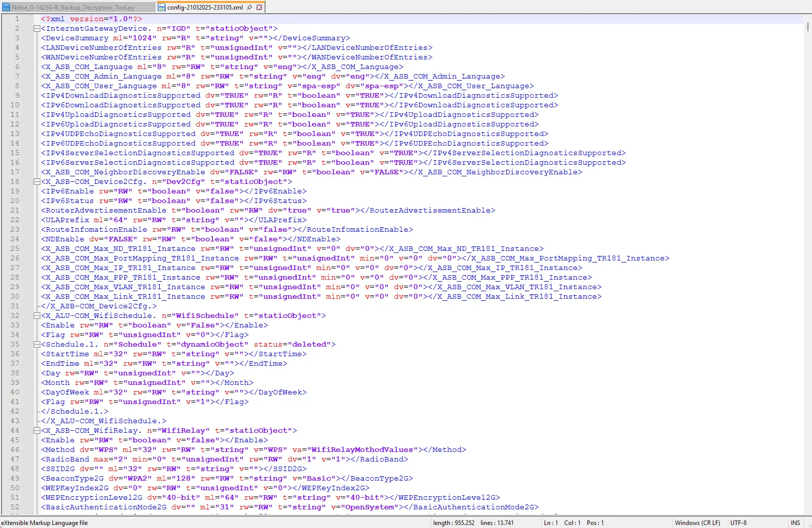The image size is (812, 528).
Task: Collapse the InternetGatewayDevice fold on line 2
Action: coord(37,29)
